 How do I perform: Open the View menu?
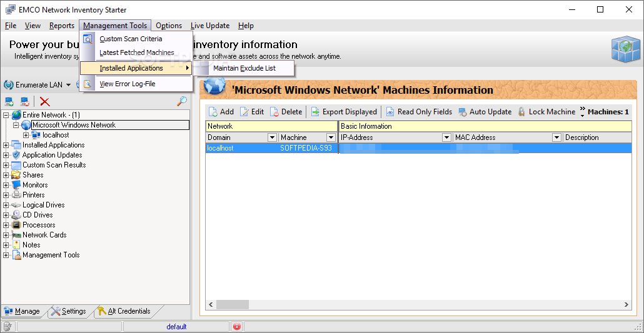33,26
